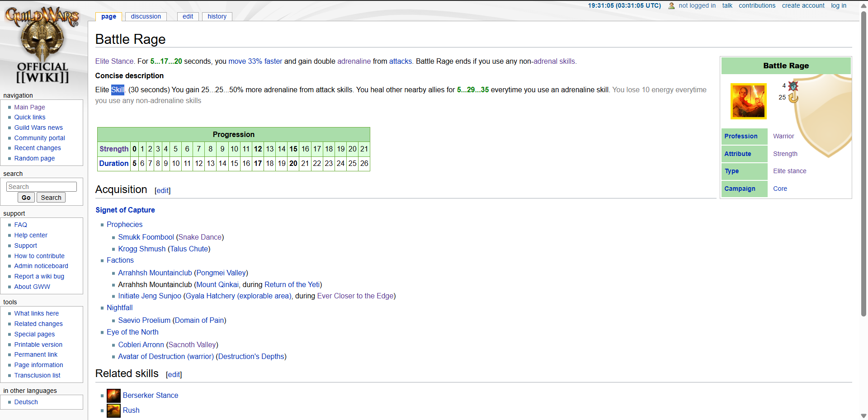Image resolution: width=868 pixels, height=420 pixels.
Task: Switch to Deutsch language version
Action: 26,402
